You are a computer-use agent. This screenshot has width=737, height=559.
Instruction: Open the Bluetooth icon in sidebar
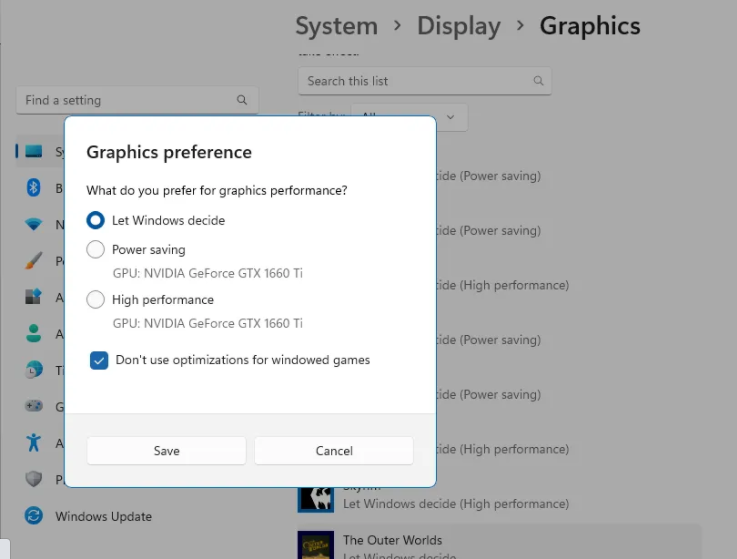coord(33,188)
